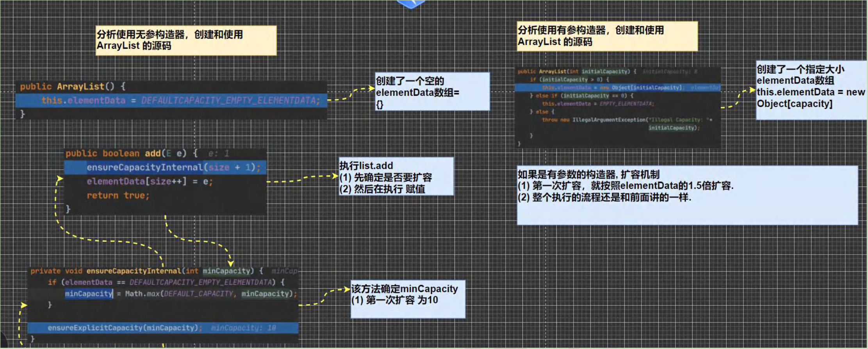Click the selected minCapacity word before Math.max
Image resolution: width=868 pixels, height=349 pixels.
[x=89, y=294]
